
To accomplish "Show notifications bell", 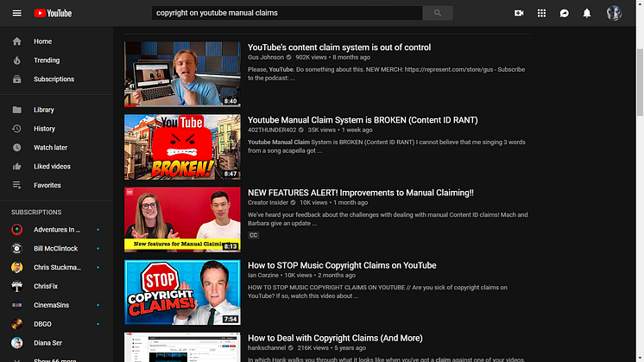I will [587, 13].
